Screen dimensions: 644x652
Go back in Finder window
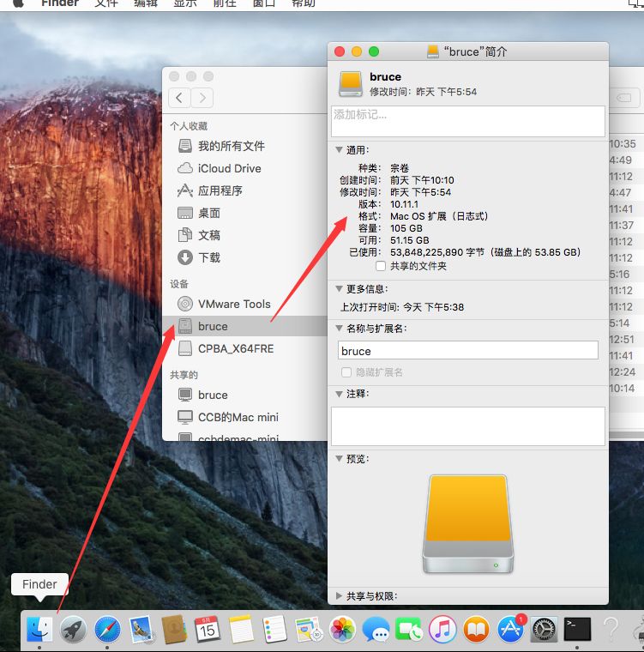point(179,98)
